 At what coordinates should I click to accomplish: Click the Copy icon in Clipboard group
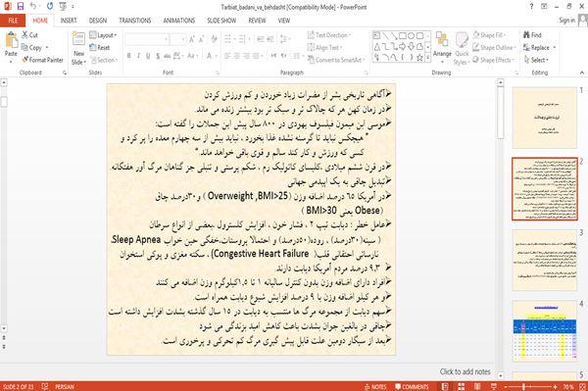click(x=24, y=47)
